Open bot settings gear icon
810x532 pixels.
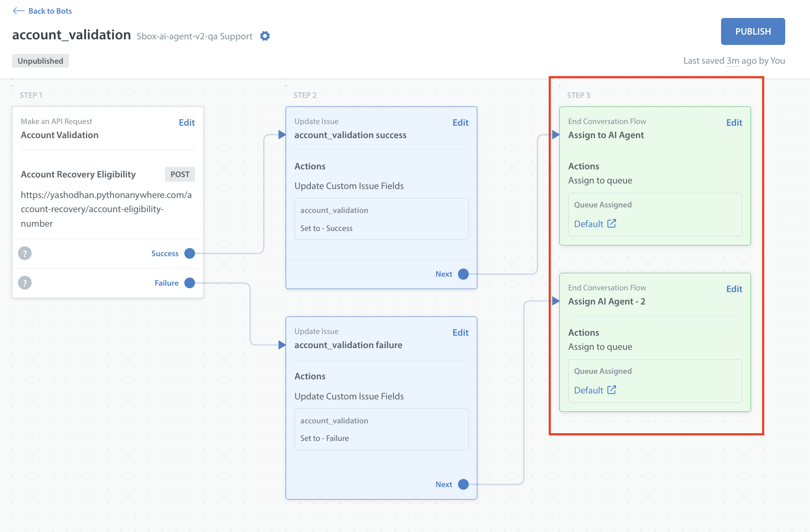[x=265, y=36]
